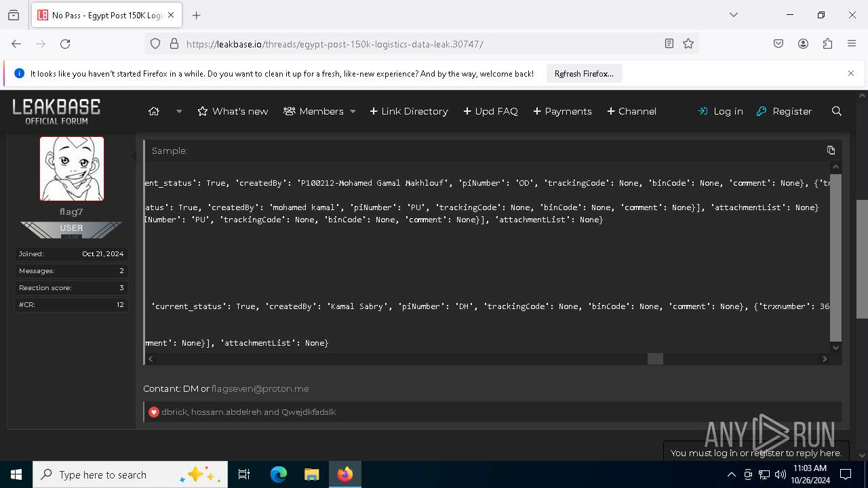Reload the current page
The width and height of the screenshot is (868, 488).
point(65,43)
